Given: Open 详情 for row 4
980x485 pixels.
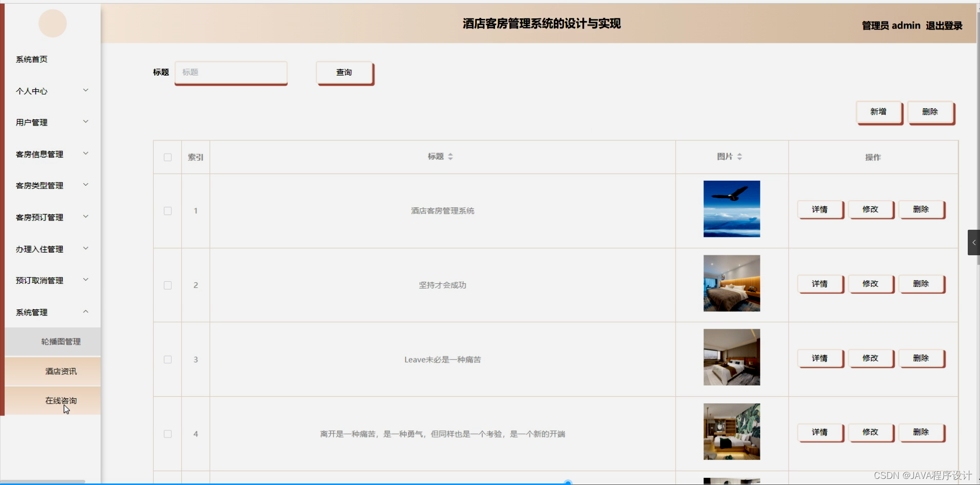Looking at the screenshot, I should pos(820,432).
